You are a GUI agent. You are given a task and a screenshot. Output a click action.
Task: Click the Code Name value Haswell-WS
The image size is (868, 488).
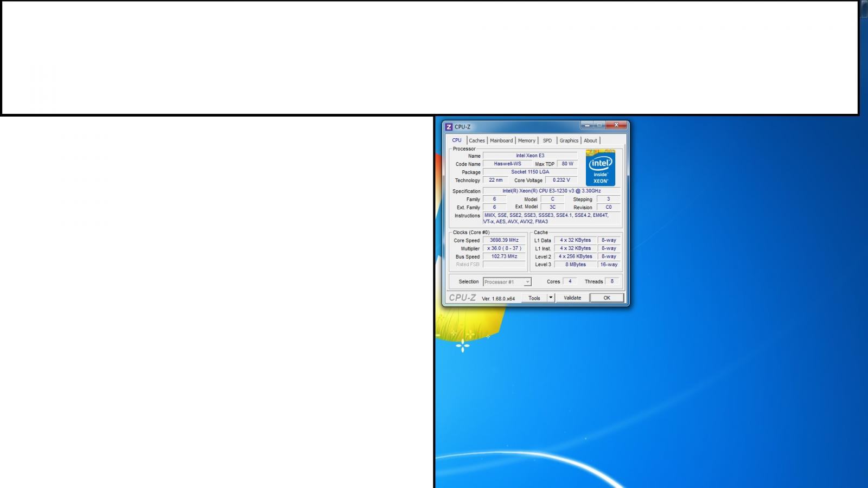click(x=507, y=164)
